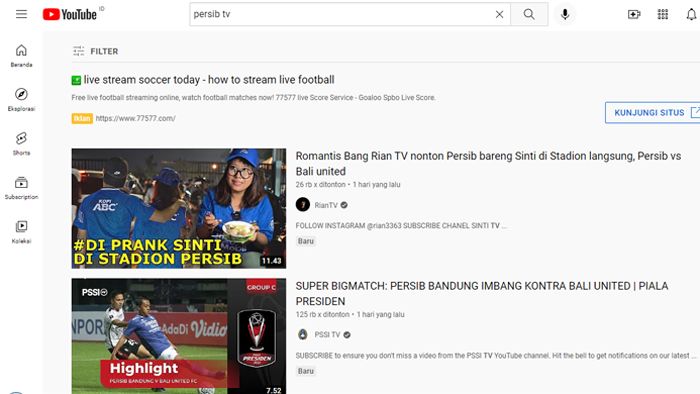Open Koleksi in the sidebar

tap(21, 232)
